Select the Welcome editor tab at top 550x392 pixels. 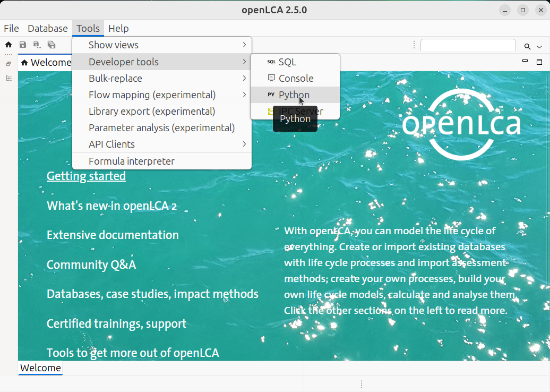pyautogui.click(x=46, y=63)
